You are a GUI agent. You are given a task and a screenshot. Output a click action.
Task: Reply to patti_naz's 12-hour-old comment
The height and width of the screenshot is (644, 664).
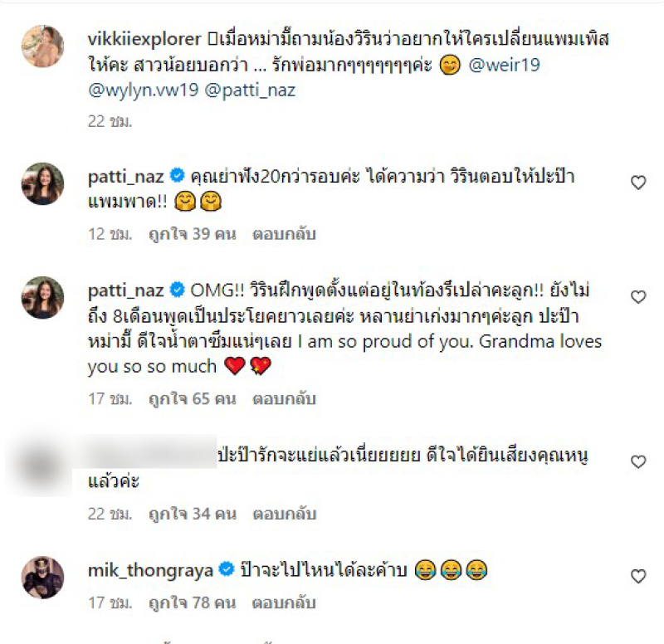point(284,234)
